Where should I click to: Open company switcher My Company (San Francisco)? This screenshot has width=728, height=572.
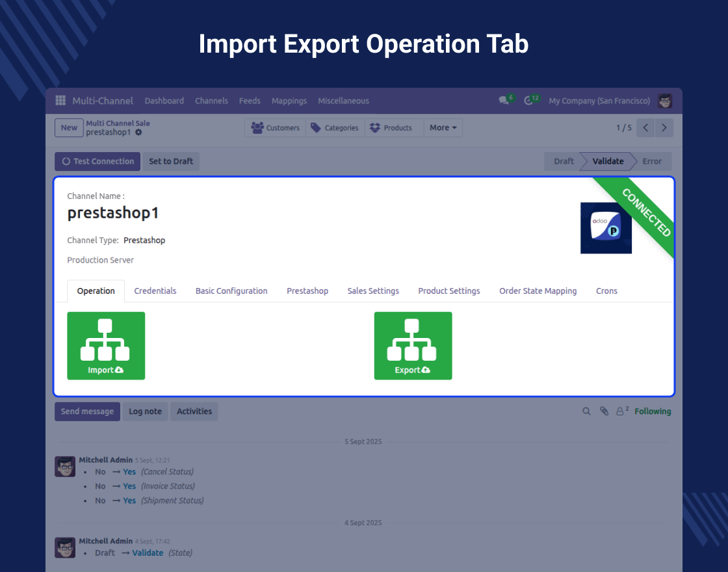coord(599,101)
